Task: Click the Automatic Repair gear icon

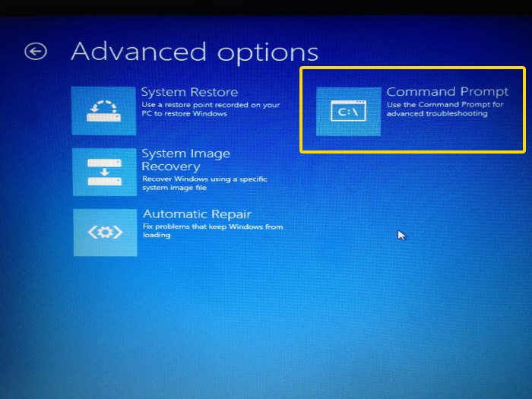Action: pos(105,232)
